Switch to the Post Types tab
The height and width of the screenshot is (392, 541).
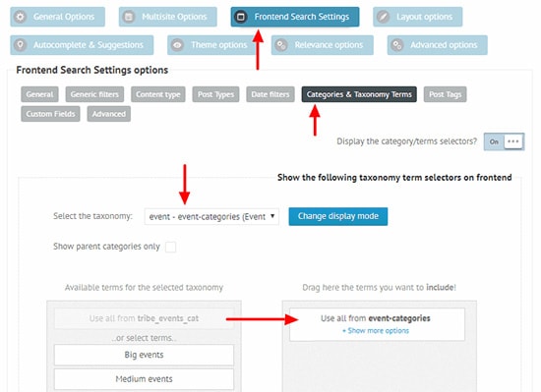pos(215,94)
